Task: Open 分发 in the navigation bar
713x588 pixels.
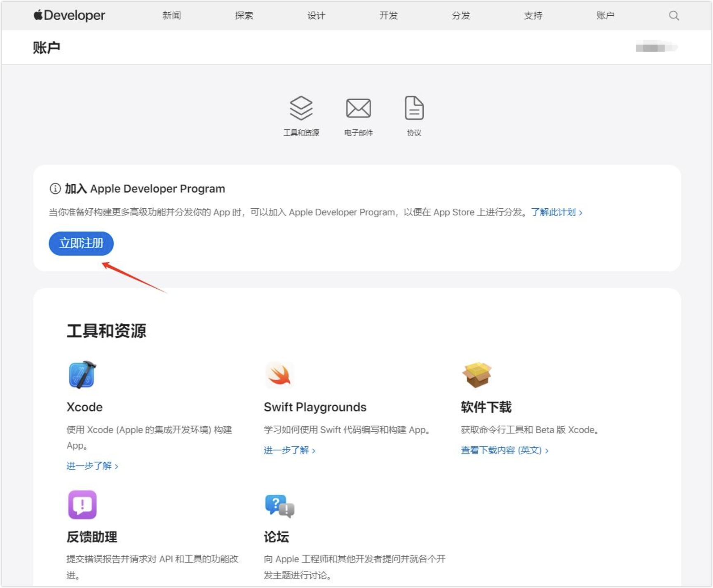Action: tap(461, 16)
